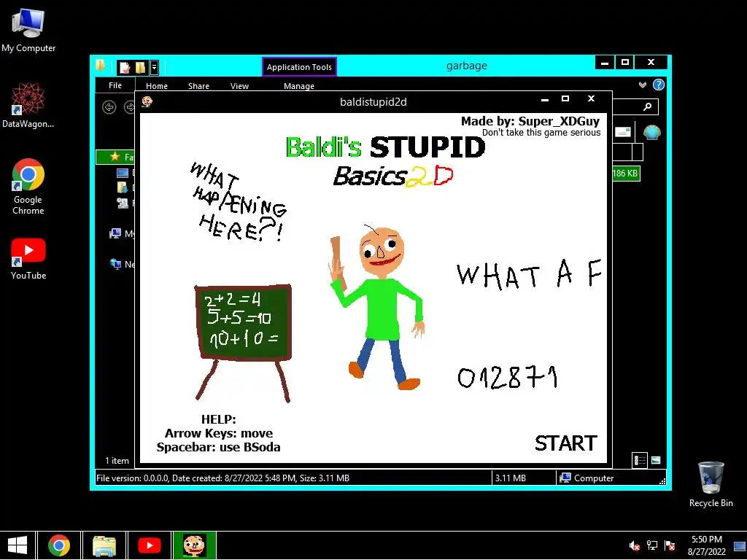747x560 pixels.
Task: Open the quick access toolbar customize dropdown
Action: (x=154, y=68)
